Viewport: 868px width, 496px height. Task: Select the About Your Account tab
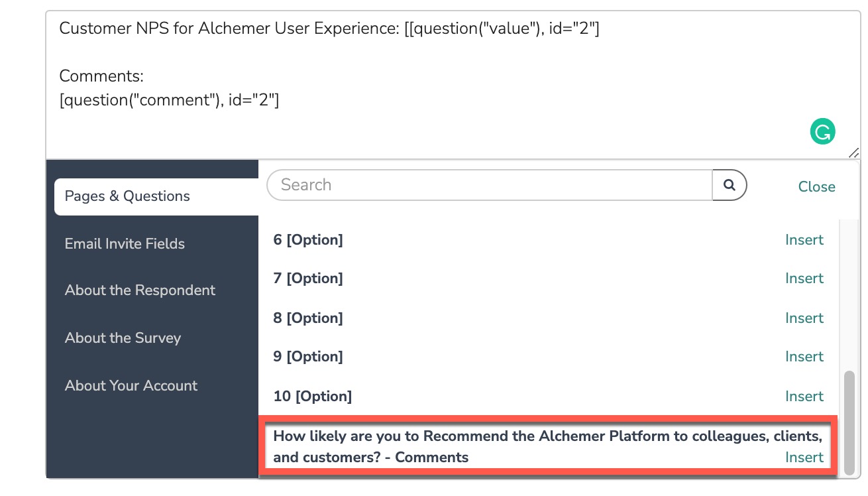click(x=131, y=386)
